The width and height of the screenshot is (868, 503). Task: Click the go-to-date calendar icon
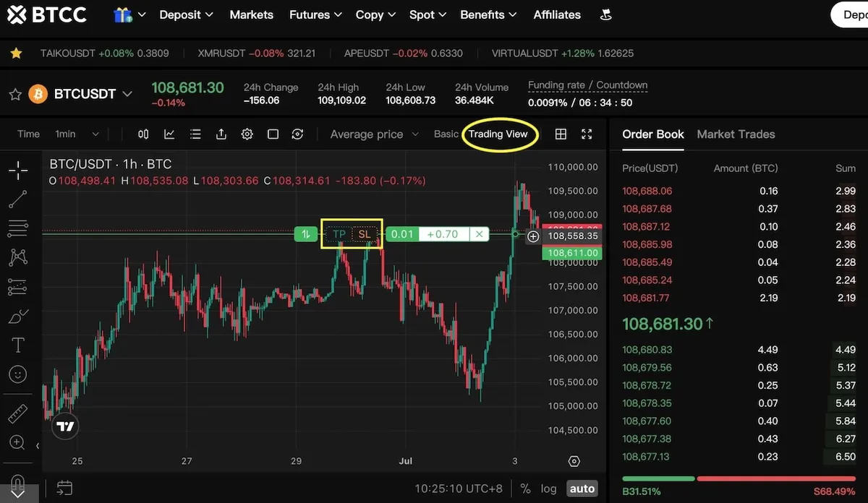(x=64, y=488)
